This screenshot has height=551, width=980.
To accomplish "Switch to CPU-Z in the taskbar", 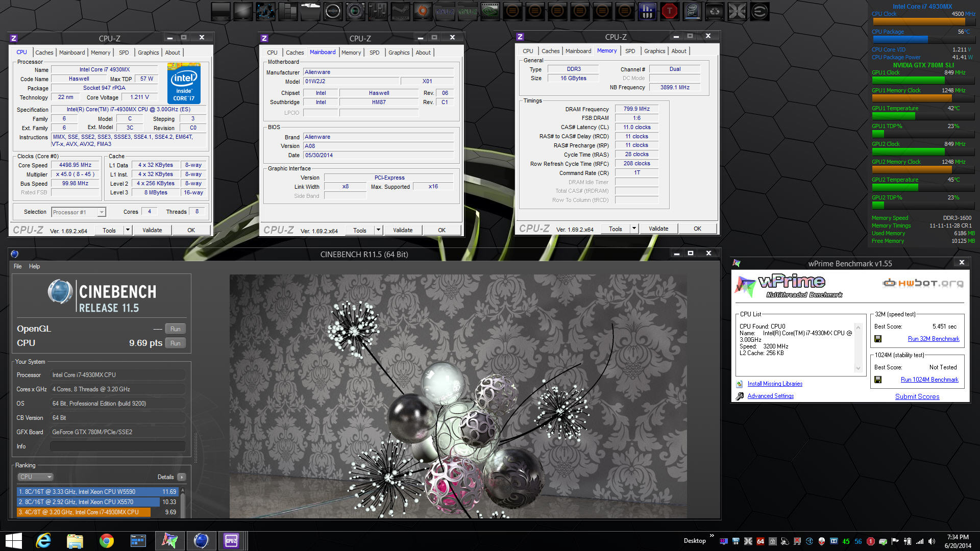I will coord(231,541).
